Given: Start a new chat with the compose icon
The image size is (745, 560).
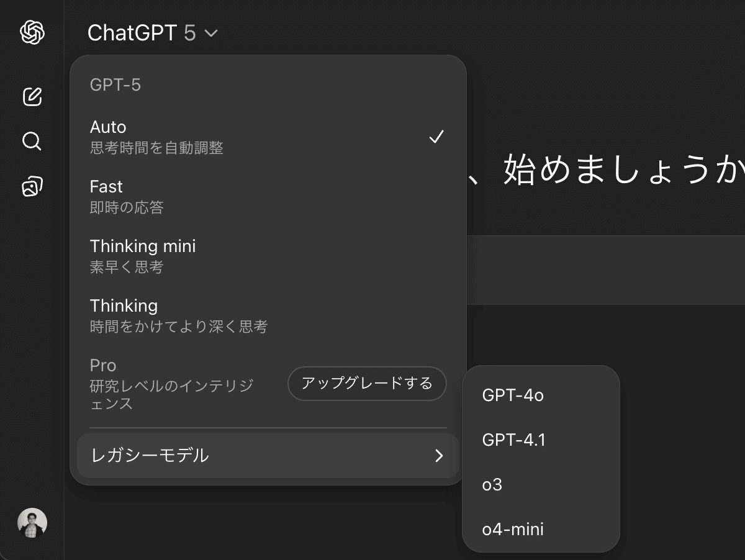Looking at the screenshot, I should click(x=32, y=97).
